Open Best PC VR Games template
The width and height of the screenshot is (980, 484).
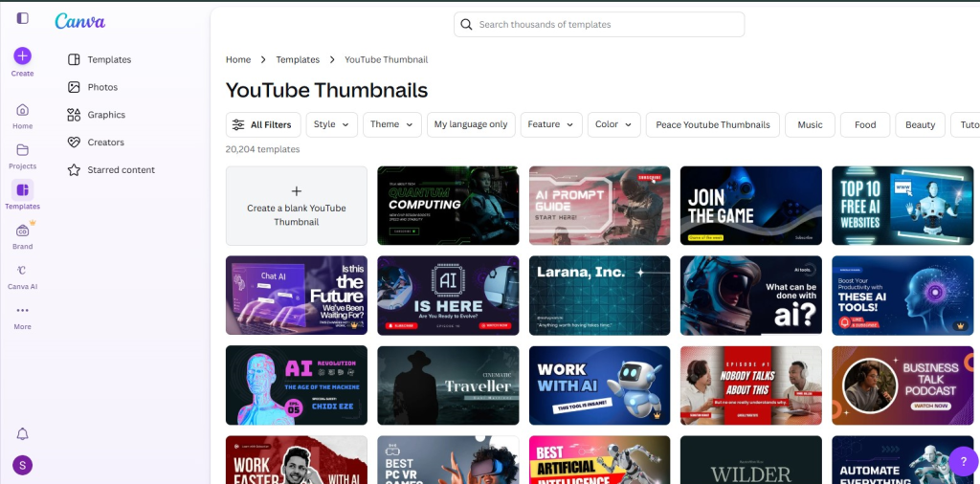pyautogui.click(x=448, y=460)
